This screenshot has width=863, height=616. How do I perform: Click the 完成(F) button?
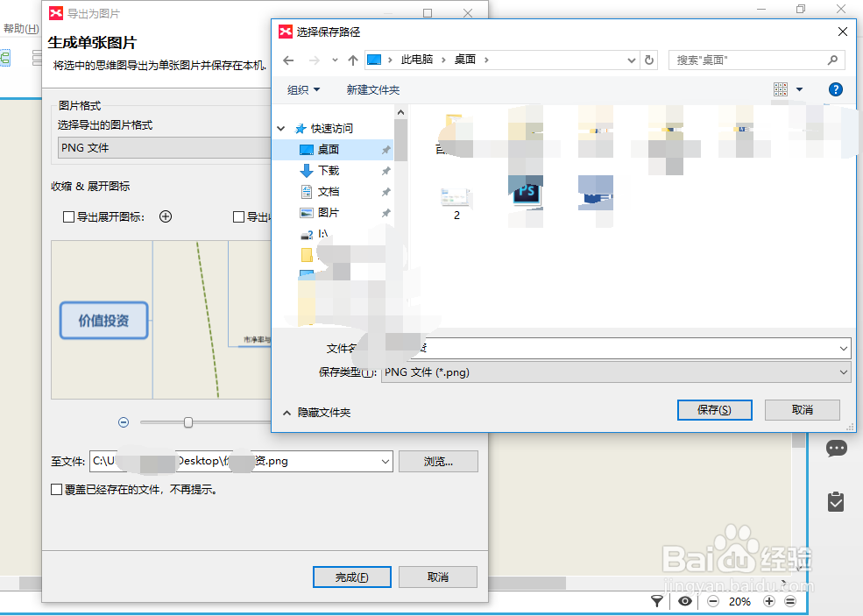pyautogui.click(x=352, y=577)
